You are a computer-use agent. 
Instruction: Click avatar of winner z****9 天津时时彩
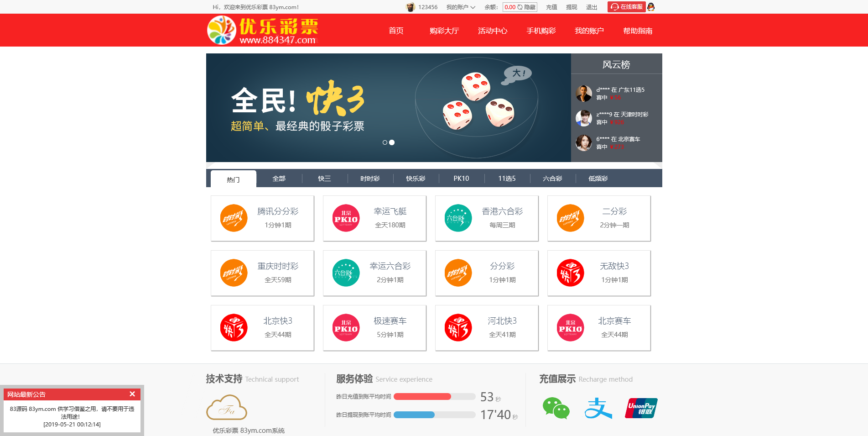tap(583, 118)
